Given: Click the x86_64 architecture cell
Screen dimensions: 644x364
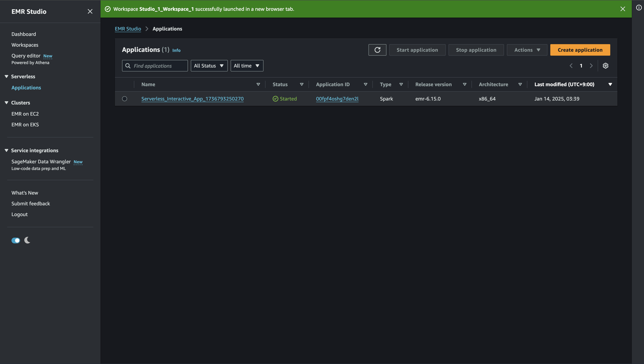Looking at the screenshot, I should 487,99.
